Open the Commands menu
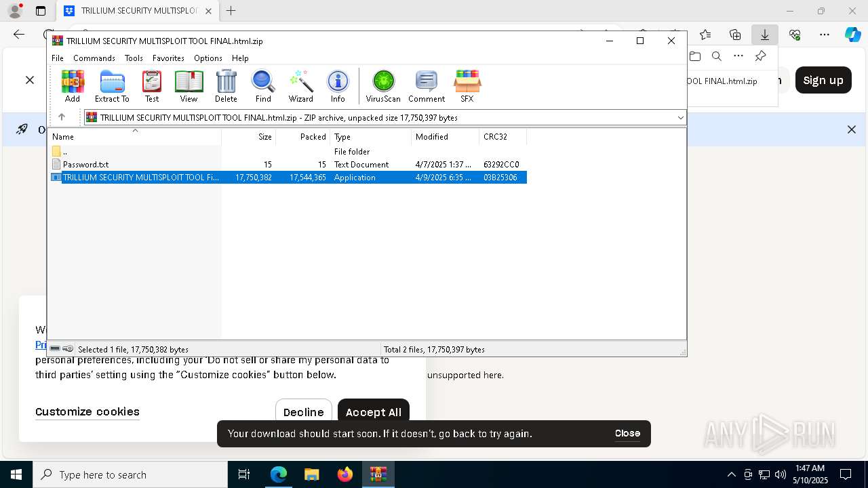This screenshot has width=868, height=488. click(x=94, y=58)
